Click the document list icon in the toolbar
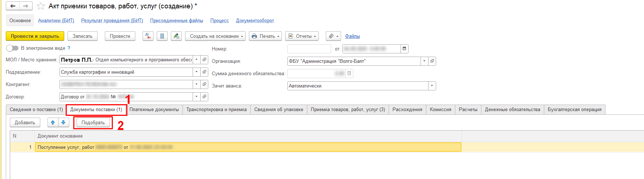 click(x=162, y=36)
